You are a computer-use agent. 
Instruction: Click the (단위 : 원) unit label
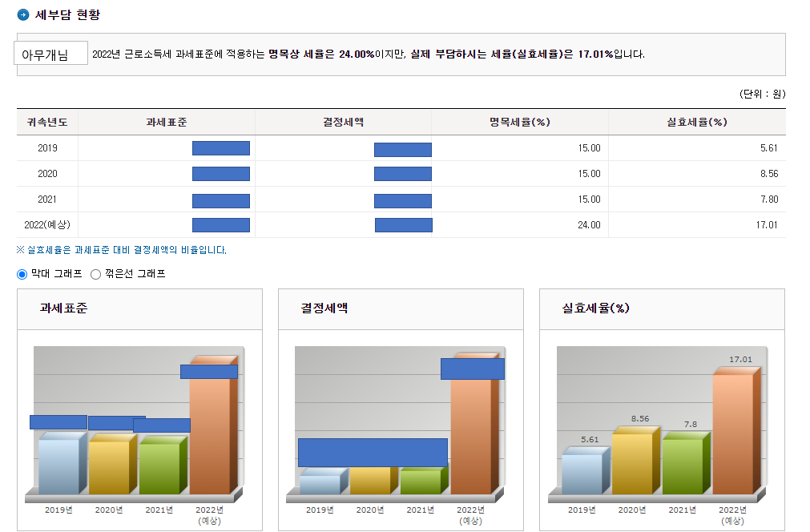point(763,94)
